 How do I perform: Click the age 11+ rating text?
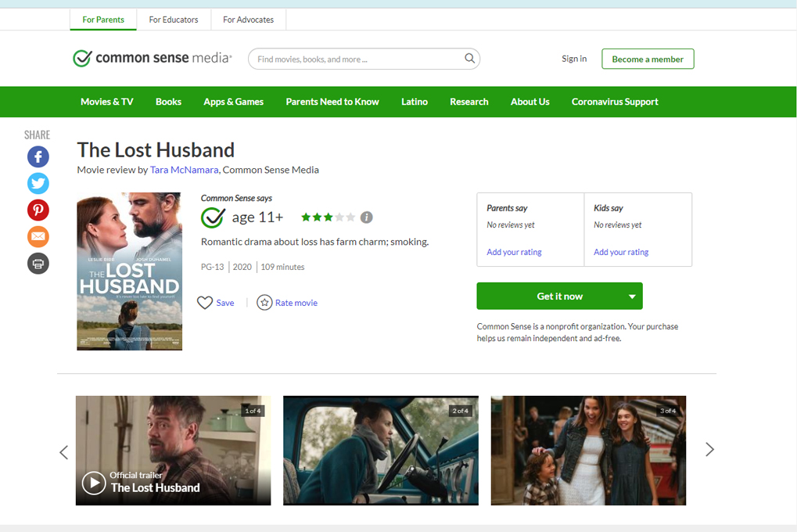(257, 217)
